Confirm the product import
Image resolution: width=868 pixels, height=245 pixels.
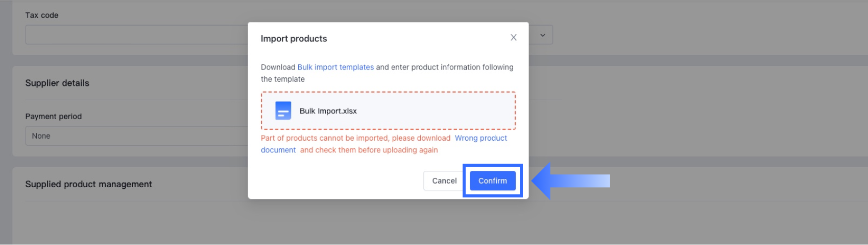(x=492, y=181)
